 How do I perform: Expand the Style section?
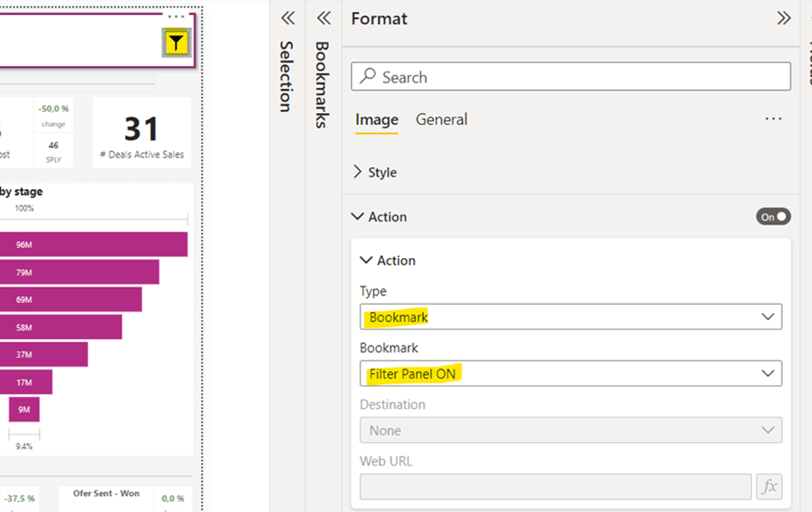coord(375,172)
